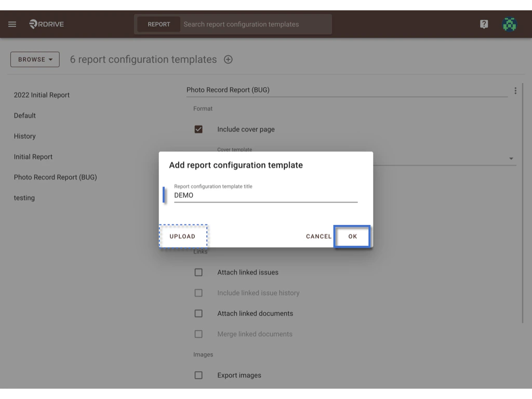Image resolution: width=532 pixels, height=399 pixels.
Task: Dismiss dialog with CANCEL
Action: (x=318, y=236)
